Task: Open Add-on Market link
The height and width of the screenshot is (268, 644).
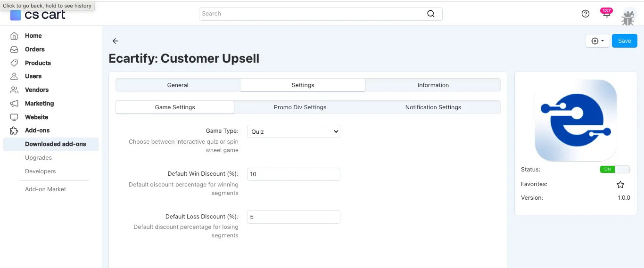Action: [46, 189]
